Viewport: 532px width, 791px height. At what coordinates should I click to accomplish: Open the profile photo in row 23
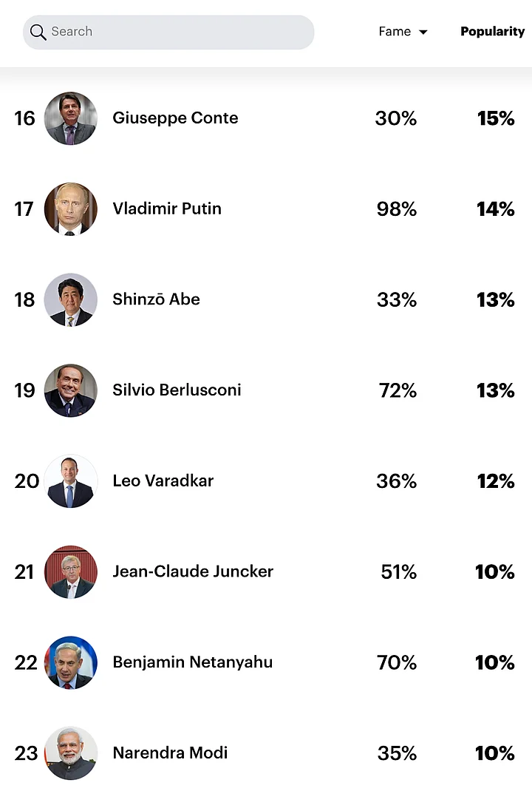(71, 753)
